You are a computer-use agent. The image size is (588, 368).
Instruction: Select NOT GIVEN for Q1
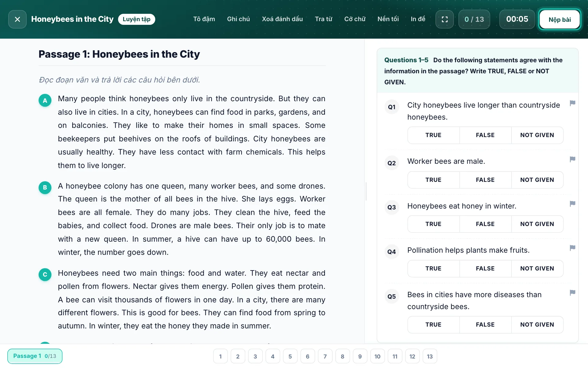tap(537, 135)
